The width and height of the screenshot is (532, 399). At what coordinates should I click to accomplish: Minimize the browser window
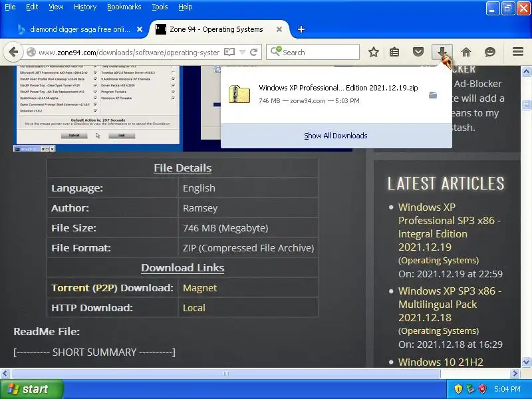[492, 8]
